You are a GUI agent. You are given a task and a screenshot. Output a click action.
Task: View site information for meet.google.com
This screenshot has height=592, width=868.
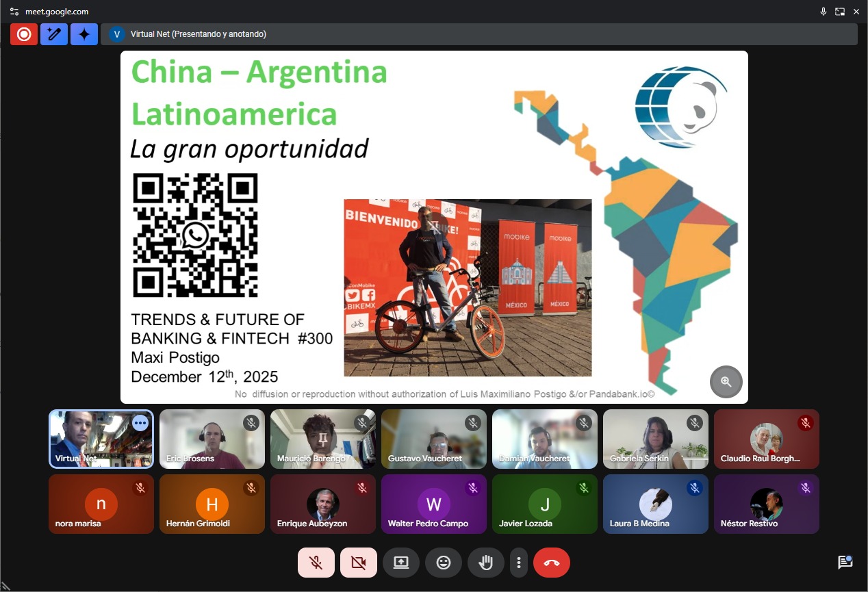tap(14, 12)
